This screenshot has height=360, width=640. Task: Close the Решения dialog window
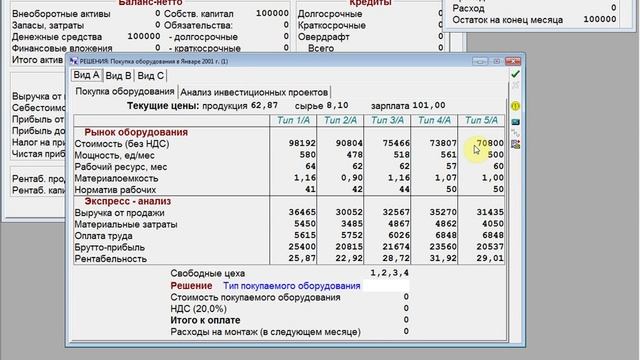[513, 61]
